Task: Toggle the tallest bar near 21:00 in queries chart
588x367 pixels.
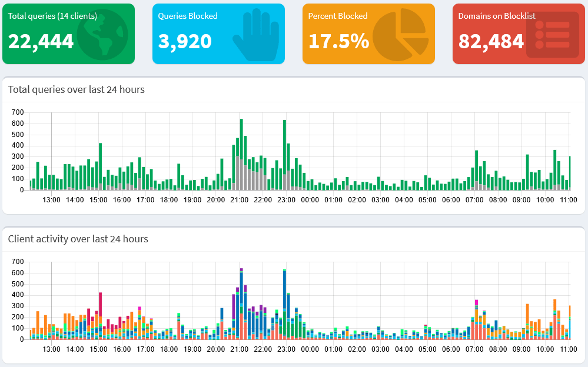Action: coord(241,153)
